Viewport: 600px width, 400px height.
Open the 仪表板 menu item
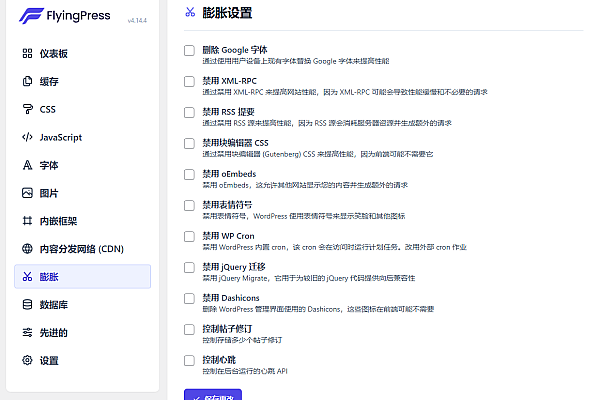click(83, 54)
